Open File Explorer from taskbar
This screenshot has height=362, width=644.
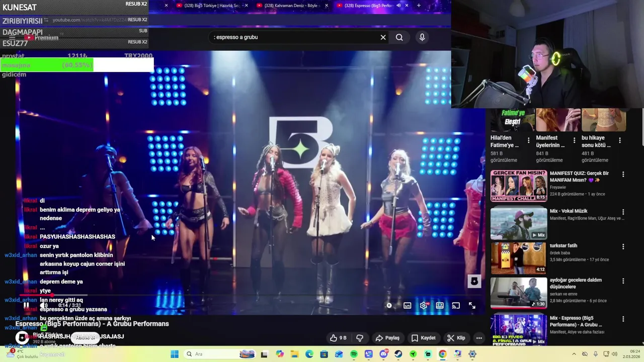pyautogui.click(x=294, y=354)
